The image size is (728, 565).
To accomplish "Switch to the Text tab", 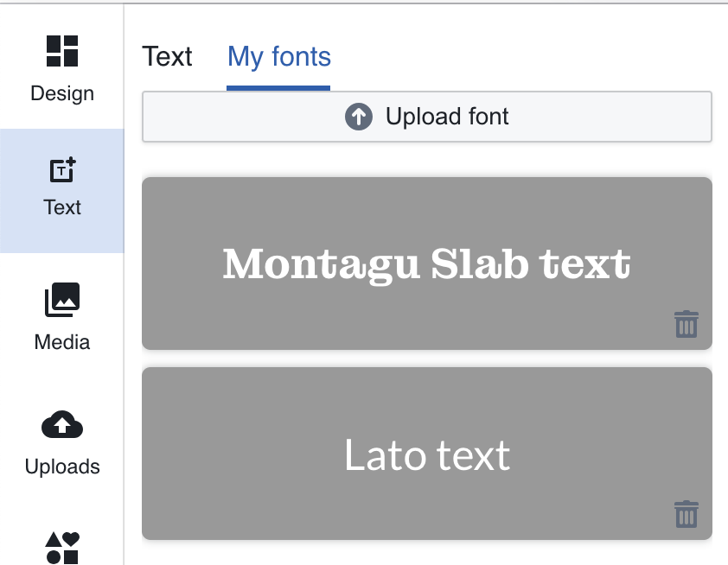I will pyautogui.click(x=167, y=56).
